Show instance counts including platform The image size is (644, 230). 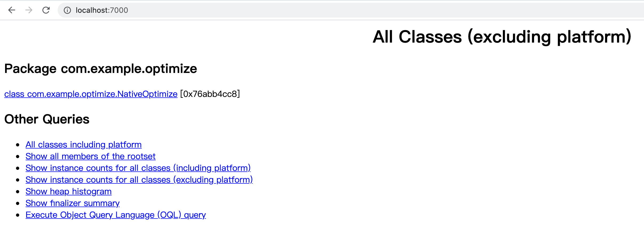[x=138, y=168]
